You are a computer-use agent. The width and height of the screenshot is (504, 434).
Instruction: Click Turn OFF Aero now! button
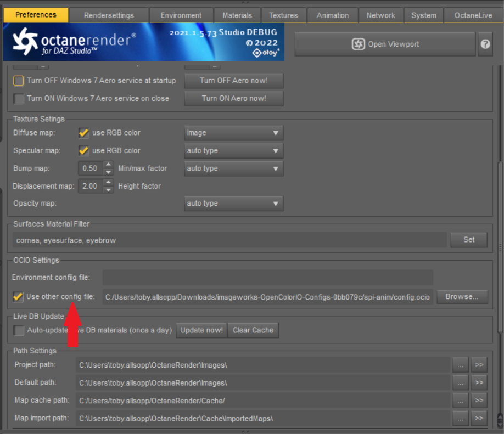[x=234, y=81]
